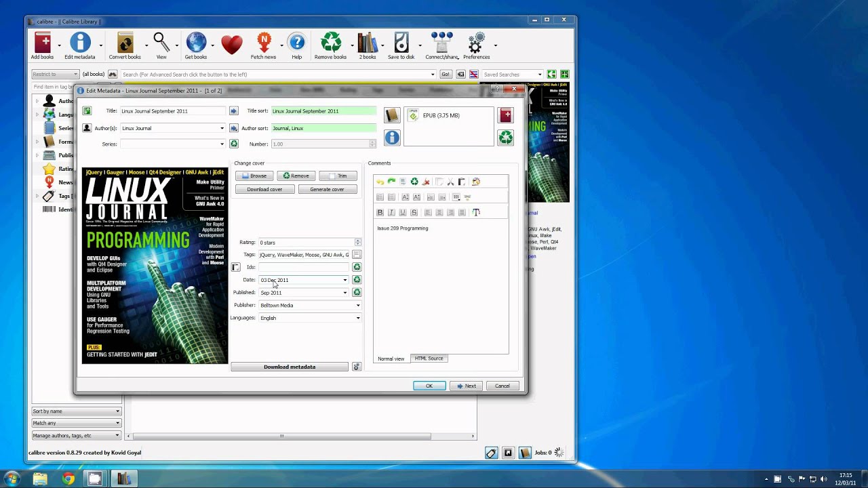Screen dimensions: 868x488
Task: Click the red heart donate icon
Action: point(231,45)
